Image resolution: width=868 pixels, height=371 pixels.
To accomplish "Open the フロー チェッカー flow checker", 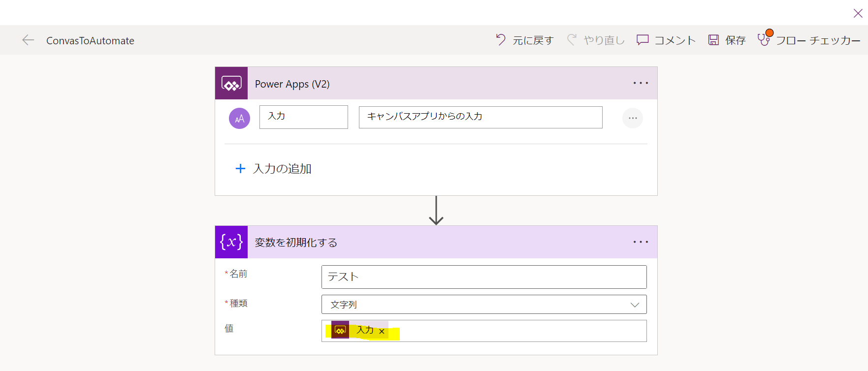I will click(x=809, y=40).
